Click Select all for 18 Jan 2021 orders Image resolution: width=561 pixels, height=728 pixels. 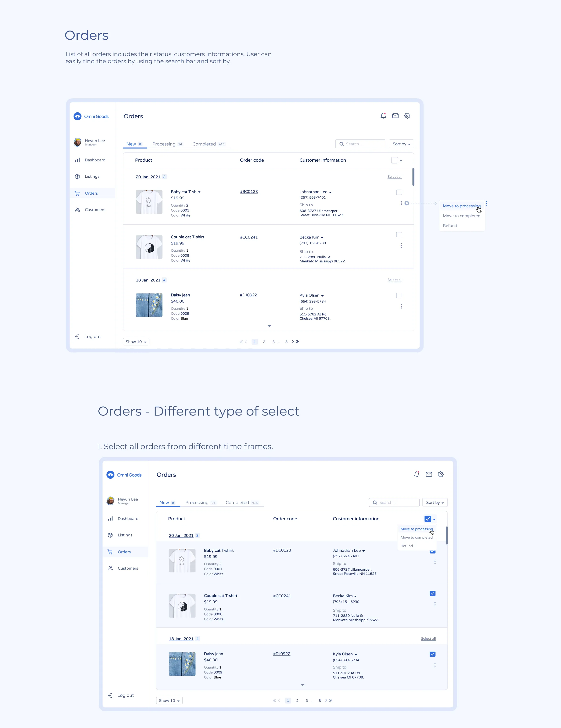click(x=394, y=280)
